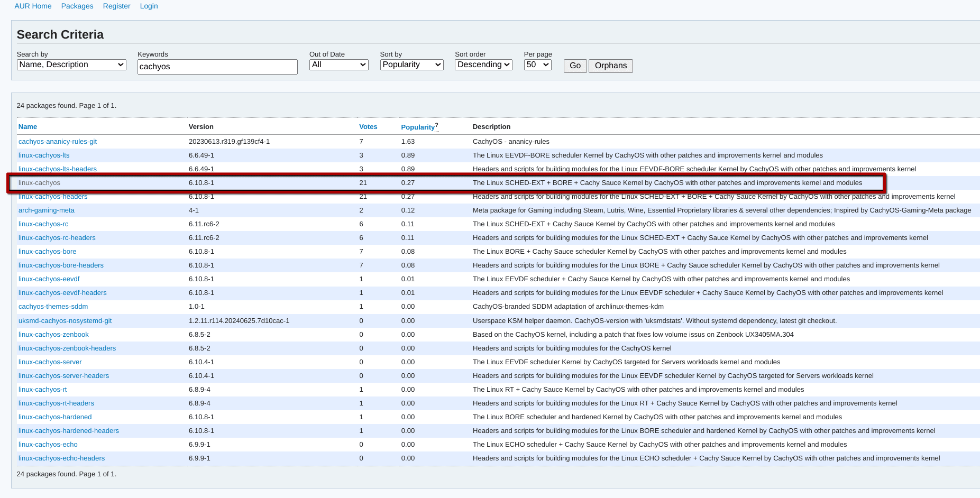
Task: Open the linux-cachyos-rt-headers package link
Action: click(x=56, y=403)
